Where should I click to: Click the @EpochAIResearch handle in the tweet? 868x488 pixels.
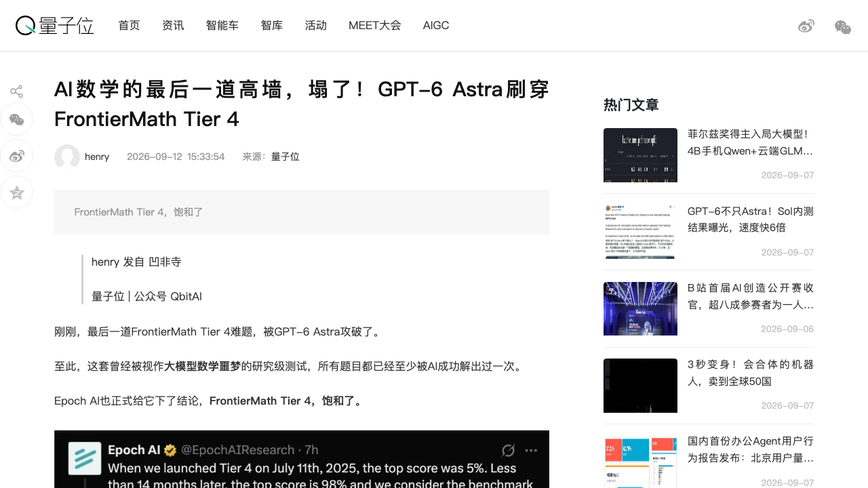coord(237,450)
